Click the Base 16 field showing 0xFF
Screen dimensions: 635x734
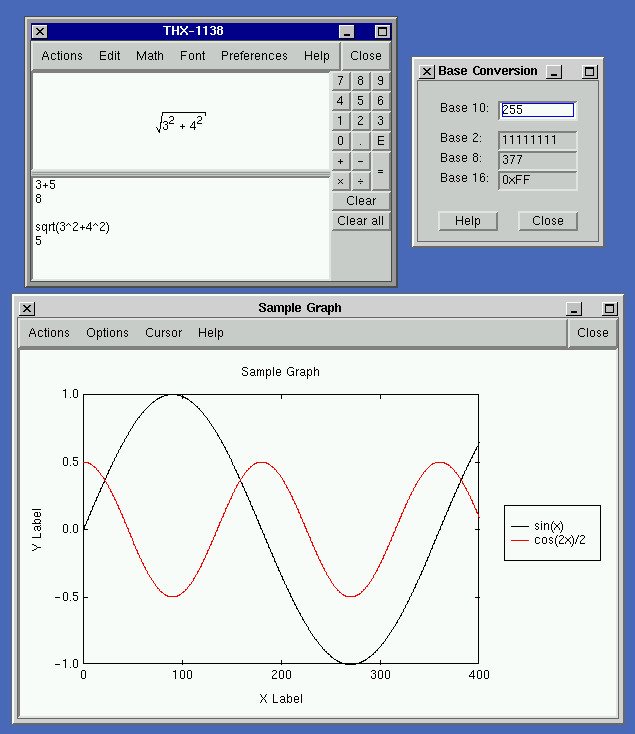(537, 180)
